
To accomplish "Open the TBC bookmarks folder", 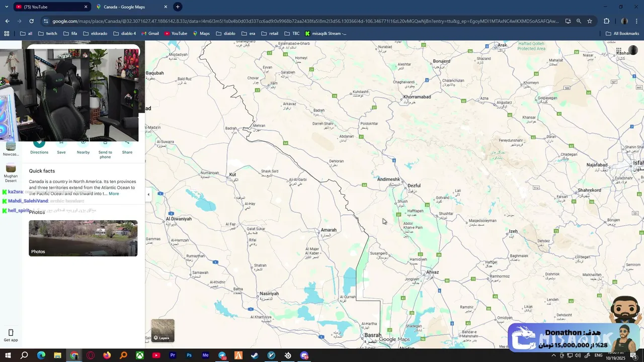I will tap(292, 34).
